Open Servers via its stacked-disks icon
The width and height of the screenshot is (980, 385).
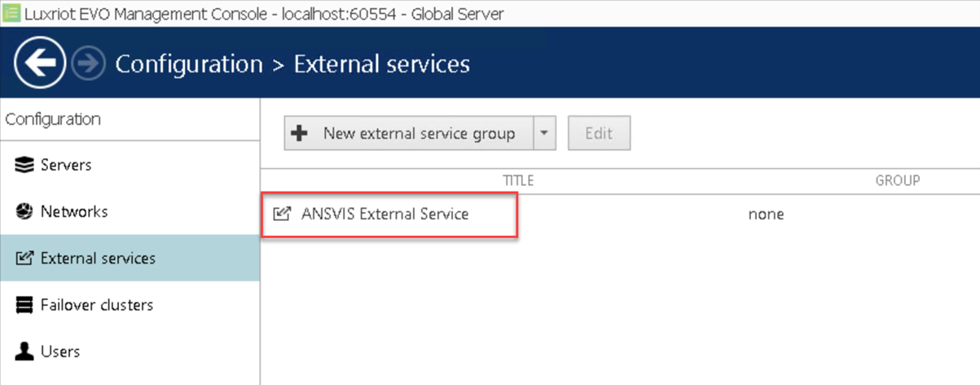coord(25,166)
